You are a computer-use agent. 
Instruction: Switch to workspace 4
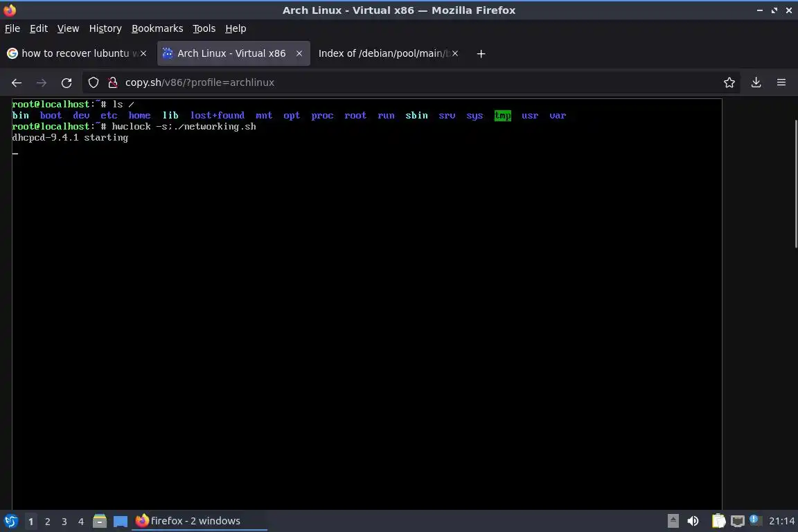81,522
